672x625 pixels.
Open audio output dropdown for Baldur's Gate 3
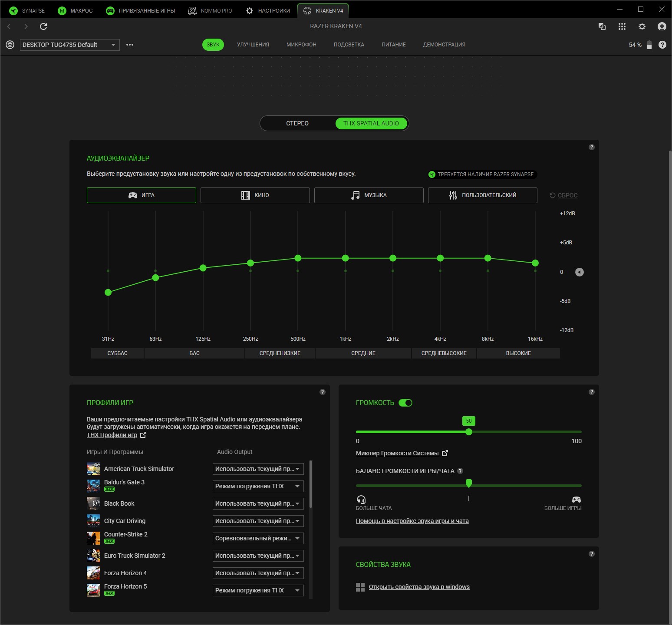258,486
